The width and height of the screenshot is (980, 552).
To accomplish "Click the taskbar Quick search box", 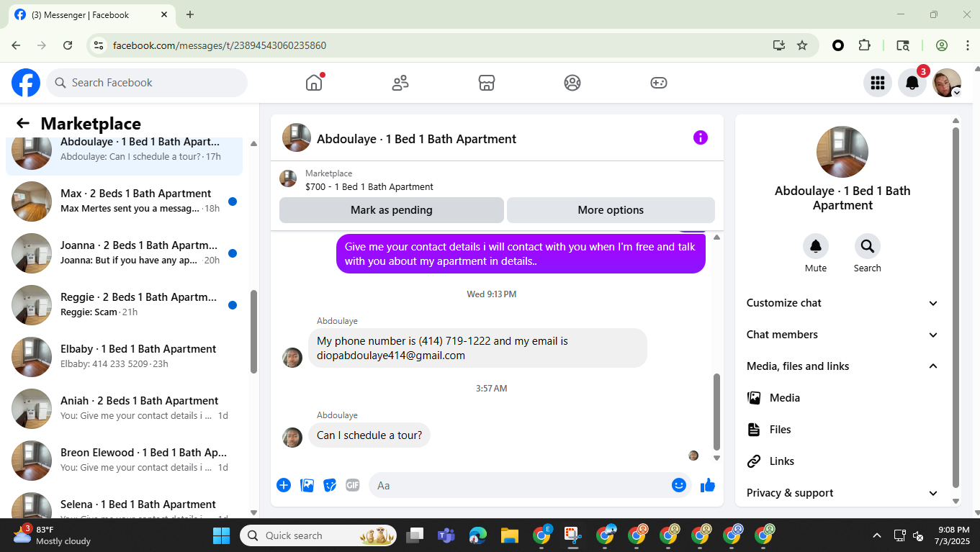I will (x=319, y=535).
